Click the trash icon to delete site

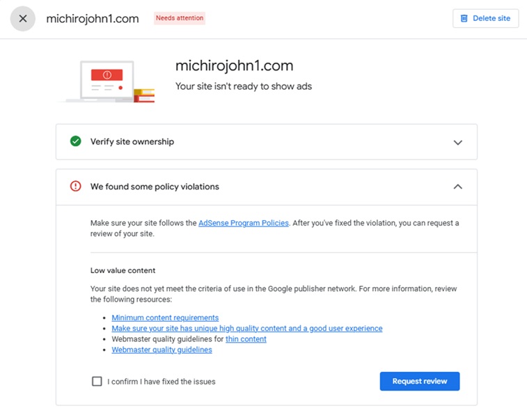pyautogui.click(x=463, y=19)
